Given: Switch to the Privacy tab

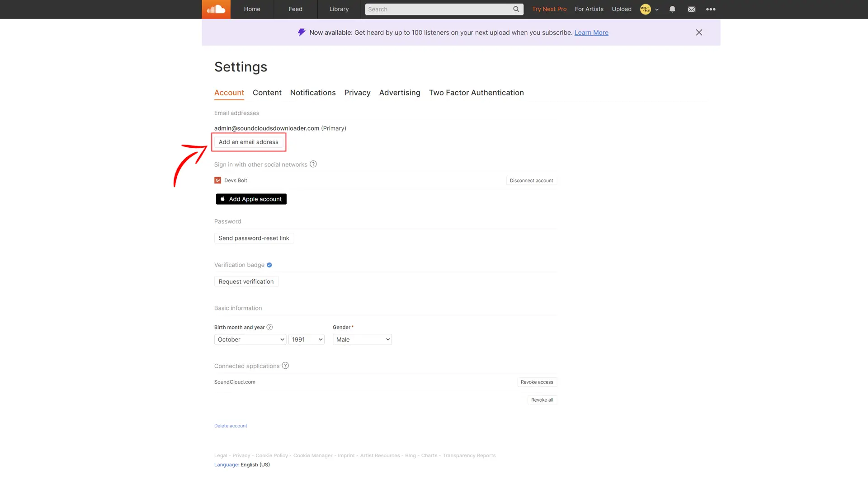Looking at the screenshot, I should [357, 92].
